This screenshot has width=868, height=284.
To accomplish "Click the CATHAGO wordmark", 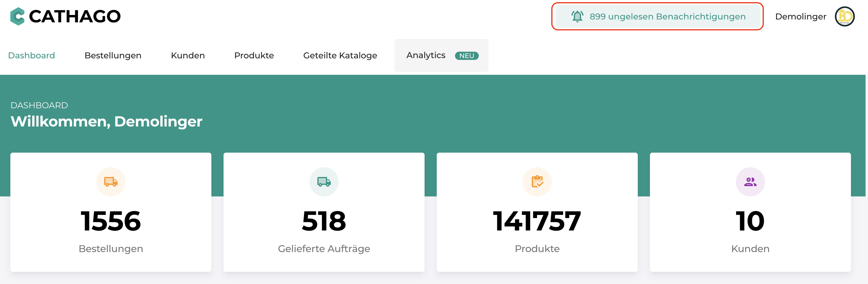I will point(75,16).
